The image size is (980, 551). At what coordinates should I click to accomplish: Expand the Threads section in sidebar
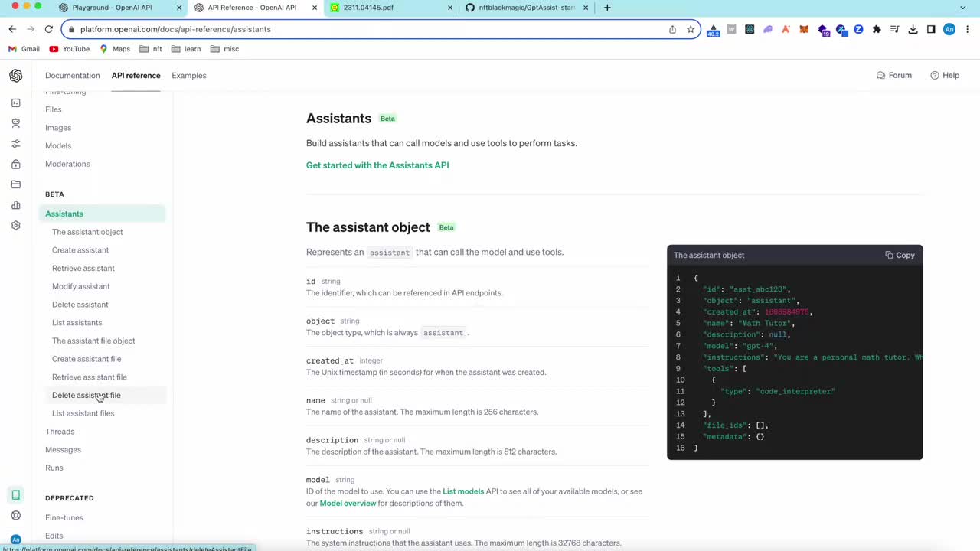[x=60, y=432]
